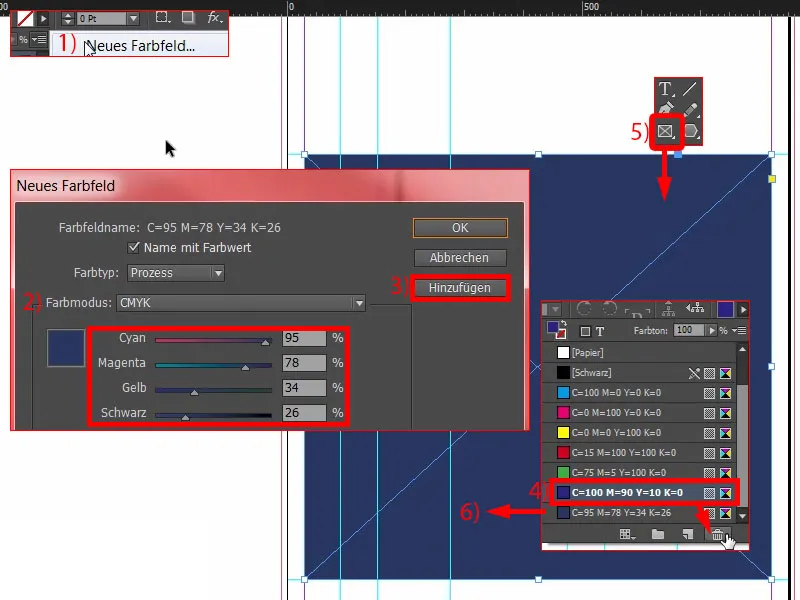The image size is (800, 600).
Task: Click rotate clockwise icon above swatches panel
Action: tap(584, 309)
